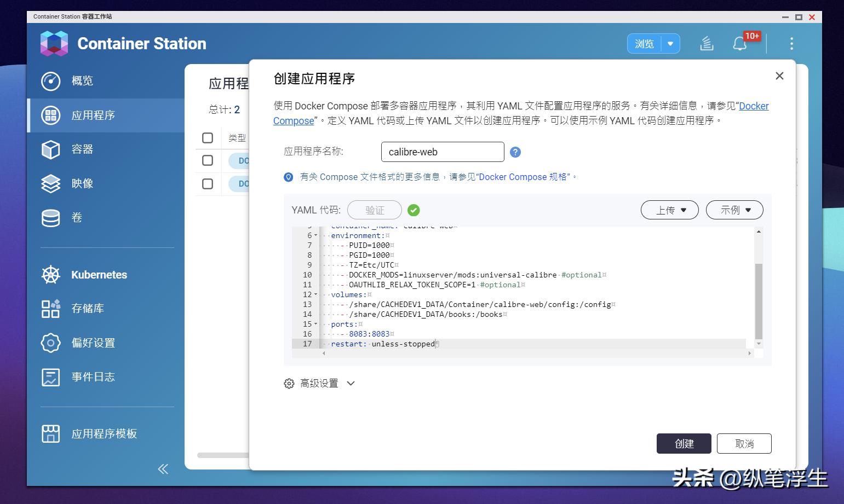Viewport: 844px width, 504px height.
Task: Open the Docker Compose documentation link
Action: tap(754, 106)
